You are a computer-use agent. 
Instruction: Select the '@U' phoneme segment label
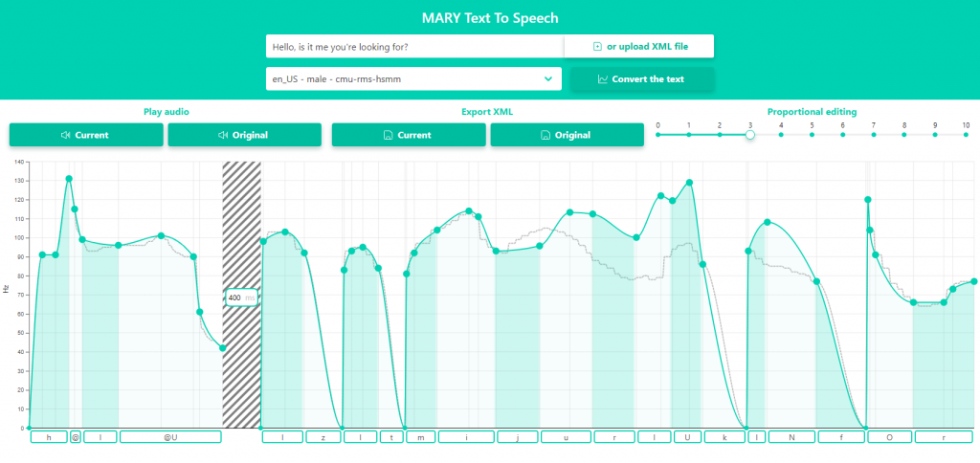click(x=170, y=437)
